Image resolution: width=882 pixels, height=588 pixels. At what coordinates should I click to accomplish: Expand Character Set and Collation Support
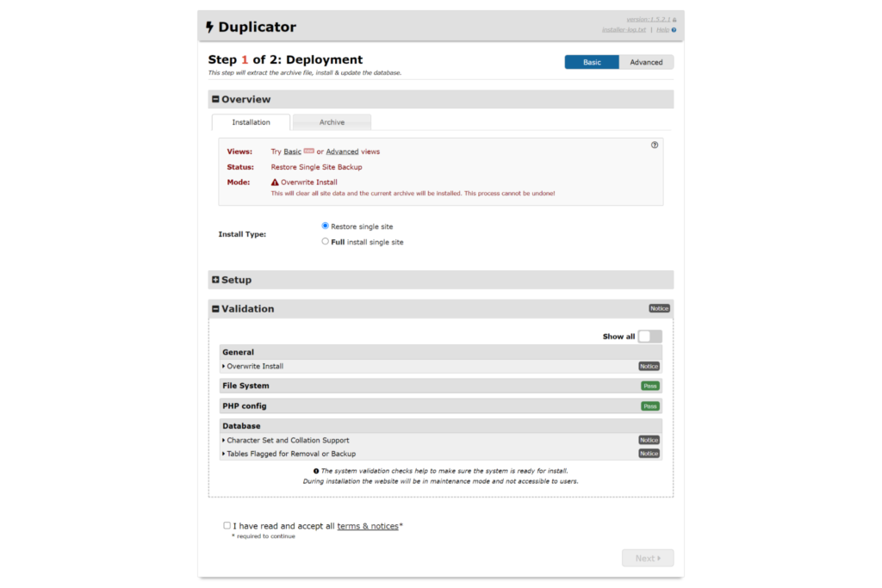288,441
